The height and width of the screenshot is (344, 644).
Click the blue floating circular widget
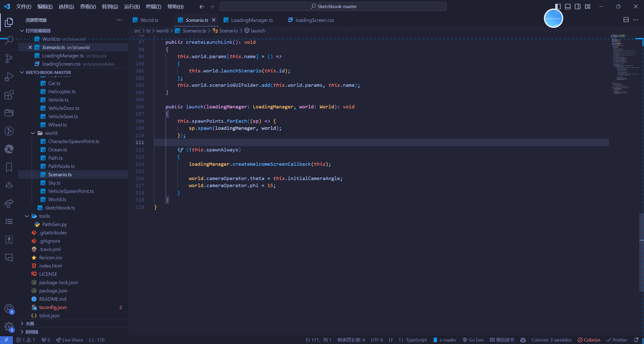pyautogui.click(x=553, y=18)
